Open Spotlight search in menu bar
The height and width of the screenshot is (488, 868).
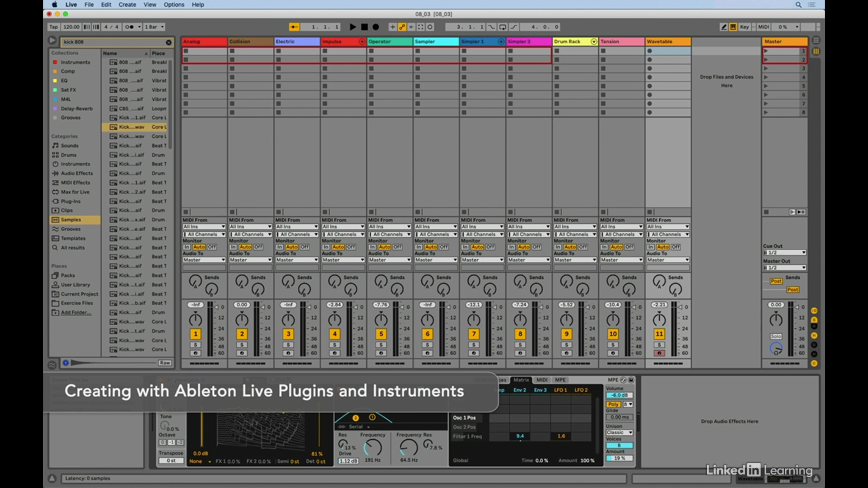[x=798, y=5]
